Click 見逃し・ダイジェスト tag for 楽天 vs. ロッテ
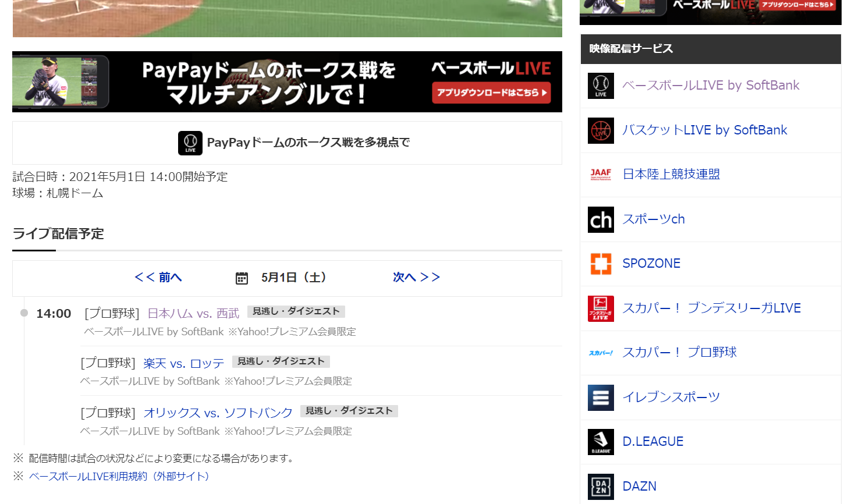The height and width of the screenshot is (504, 855). coord(281,361)
